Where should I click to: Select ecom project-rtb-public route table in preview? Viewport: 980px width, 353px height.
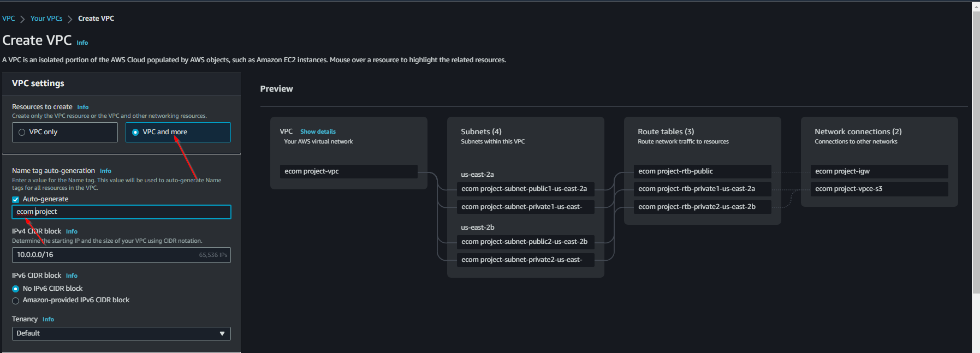(702, 171)
